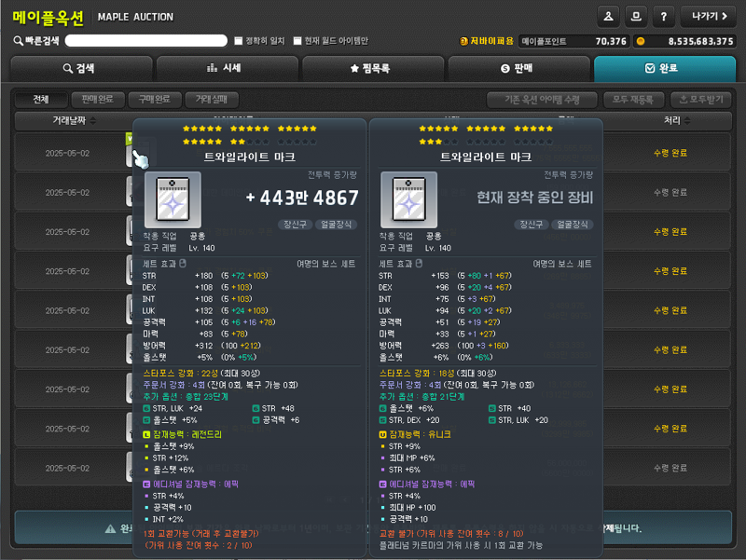Sort by the 처리 column arrows
The height and width of the screenshot is (560, 746).
[x=687, y=121]
